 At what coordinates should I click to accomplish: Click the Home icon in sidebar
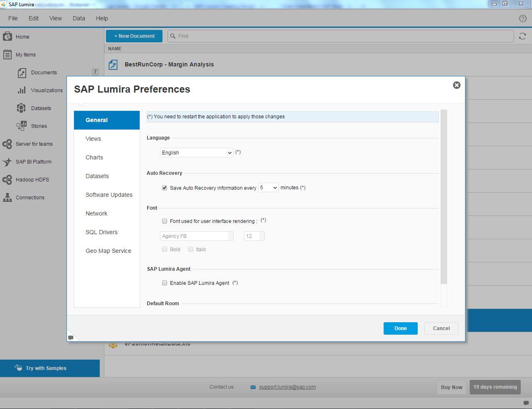(x=7, y=37)
